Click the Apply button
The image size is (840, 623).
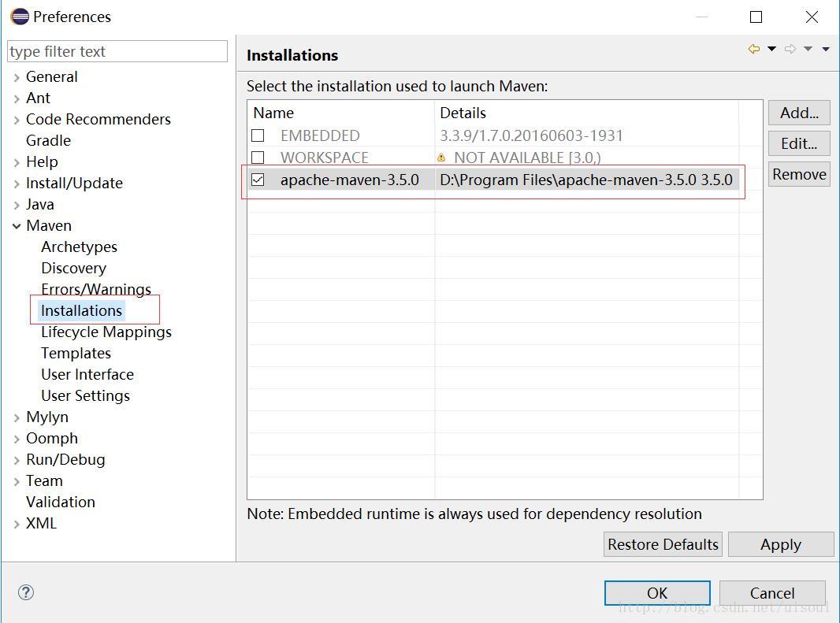click(781, 544)
